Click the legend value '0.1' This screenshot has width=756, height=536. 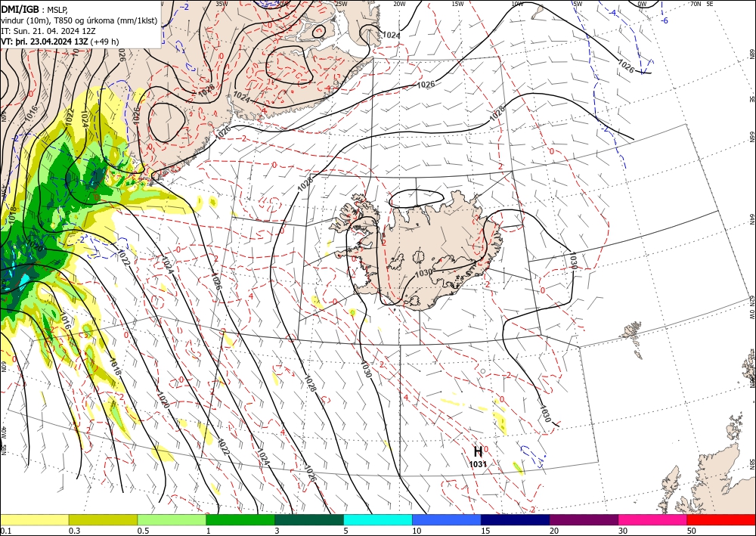(5, 530)
